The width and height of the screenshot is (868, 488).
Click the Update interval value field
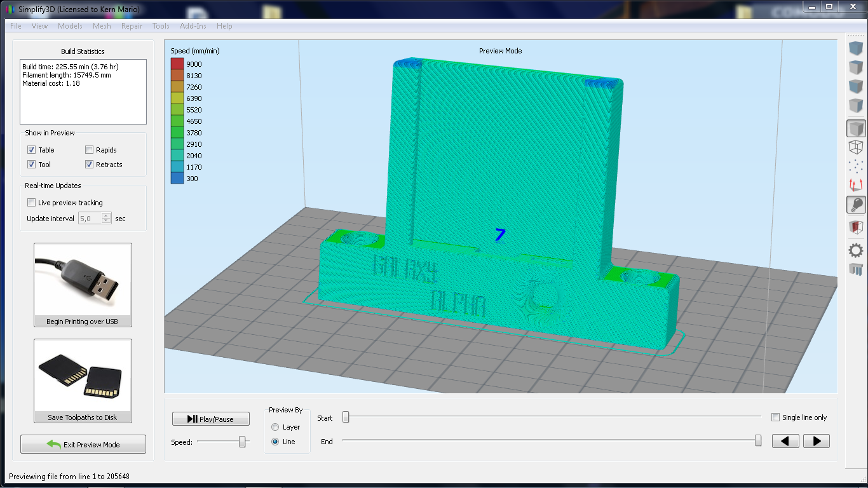(90, 219)
